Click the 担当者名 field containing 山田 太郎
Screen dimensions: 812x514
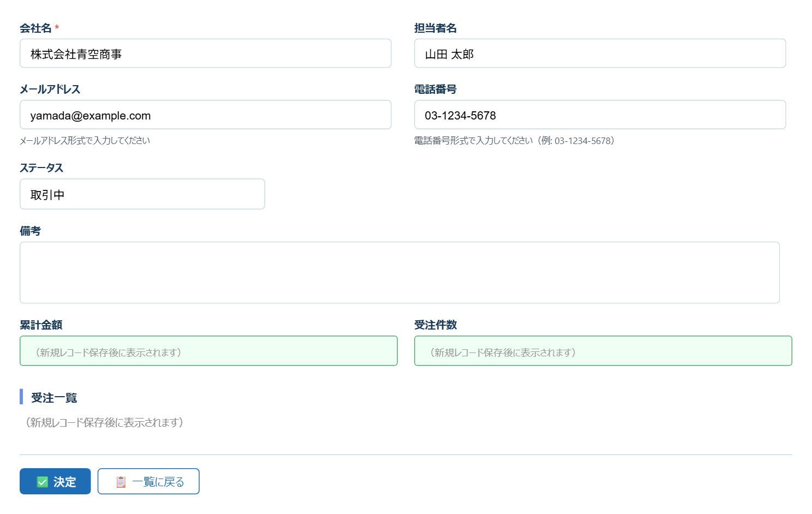click(600, 53)
